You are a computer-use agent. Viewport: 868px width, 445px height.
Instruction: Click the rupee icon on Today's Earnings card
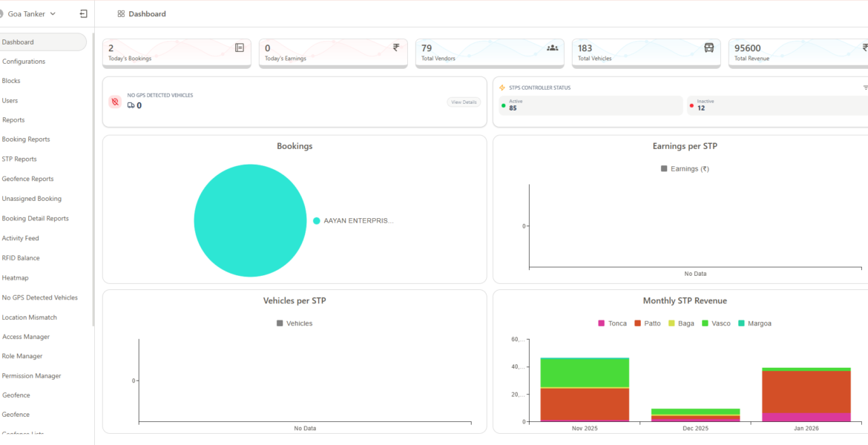395,47
